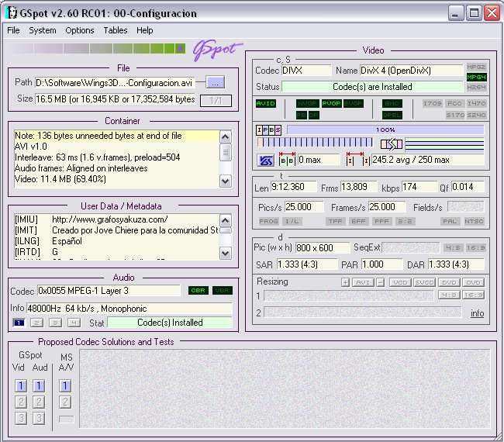Click the minus button beside AVI resizing
504x442 pixels.
click(380, 282)
